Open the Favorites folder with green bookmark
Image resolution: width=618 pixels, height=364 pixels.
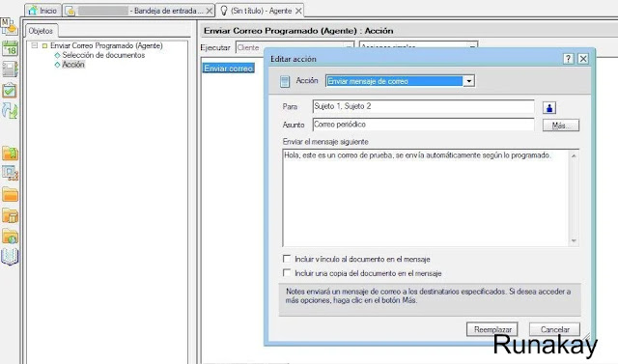[x=10, y=154]
